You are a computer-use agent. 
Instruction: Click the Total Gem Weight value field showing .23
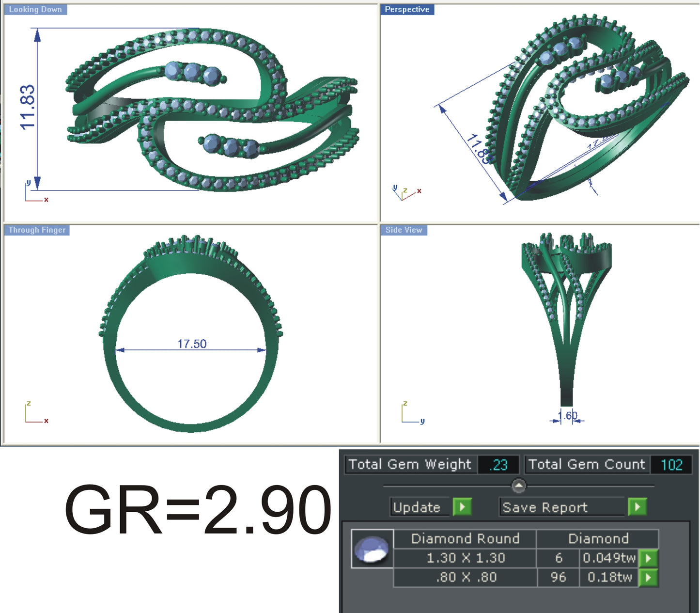coord(498,464)
